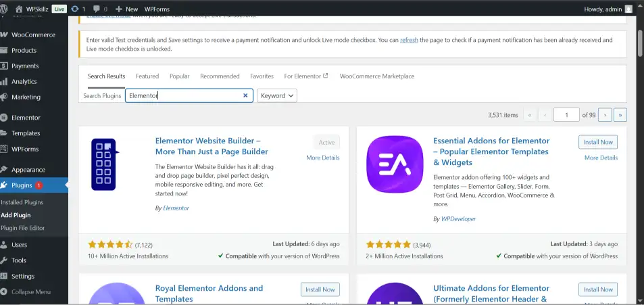Open WPForms in the admin bar
This screenshot has width=644, height=305.
(x=157, y=9)
